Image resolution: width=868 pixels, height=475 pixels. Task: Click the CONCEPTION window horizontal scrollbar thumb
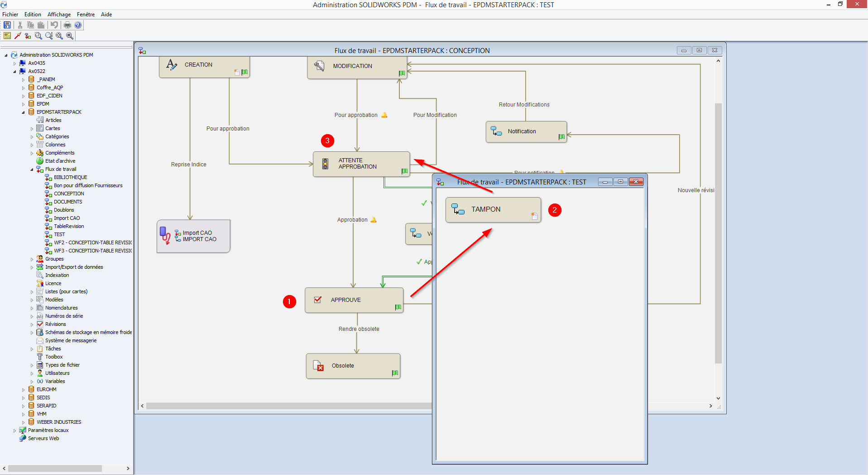(289, 406)
